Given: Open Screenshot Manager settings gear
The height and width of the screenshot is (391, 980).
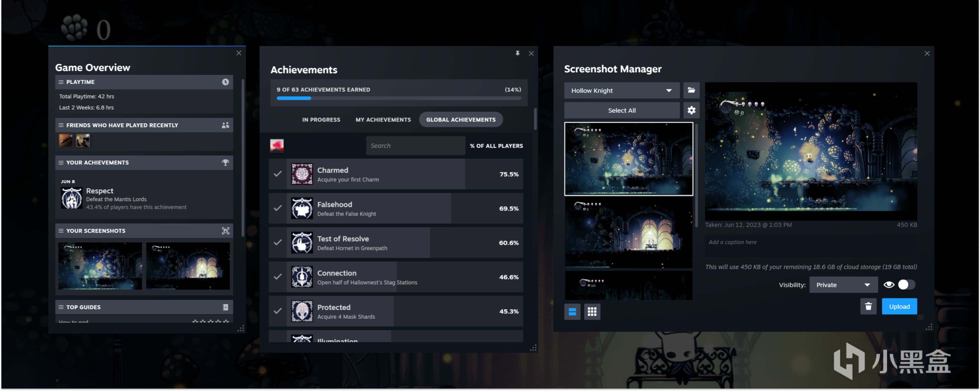Looking at the screenshot, I should (691, 110).
